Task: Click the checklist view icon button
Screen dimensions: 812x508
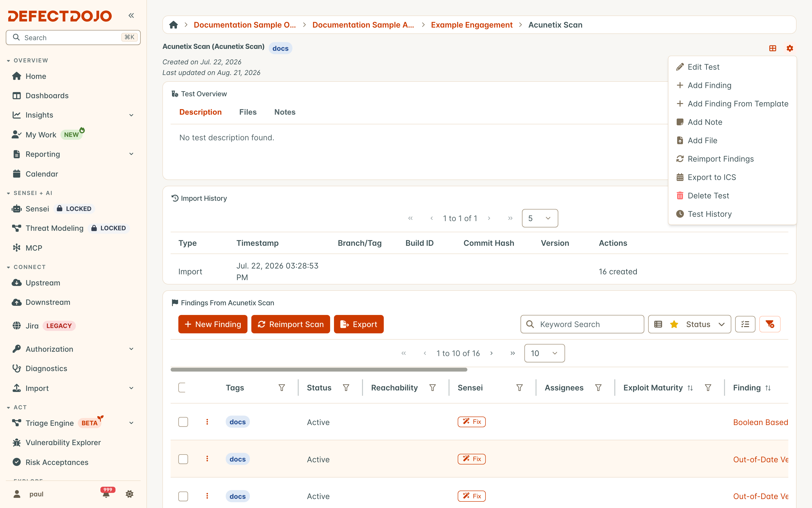Action: pos(745,324)
